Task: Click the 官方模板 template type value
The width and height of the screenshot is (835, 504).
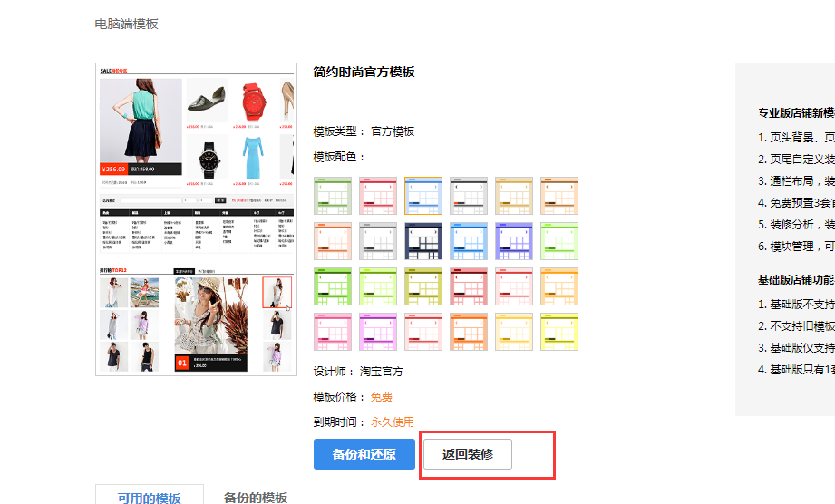Action: coord(393,131)
